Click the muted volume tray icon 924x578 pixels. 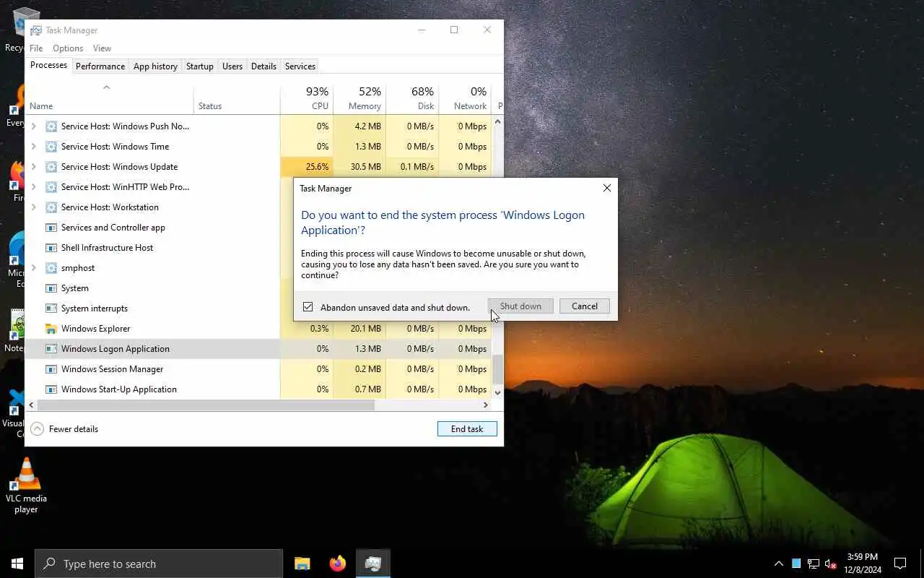tap(831, 564)
